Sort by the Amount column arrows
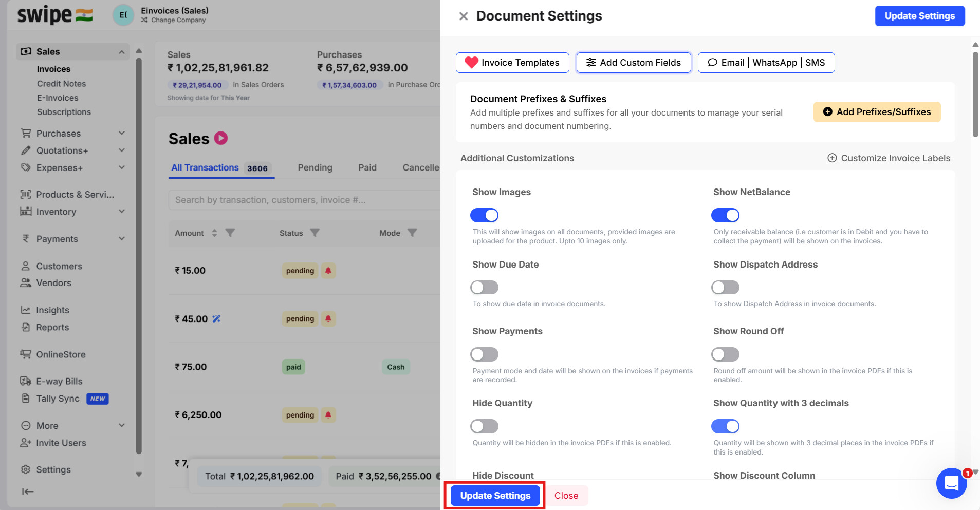The height and width of the screenshot is (510, 980). click(x=214, y=233)
